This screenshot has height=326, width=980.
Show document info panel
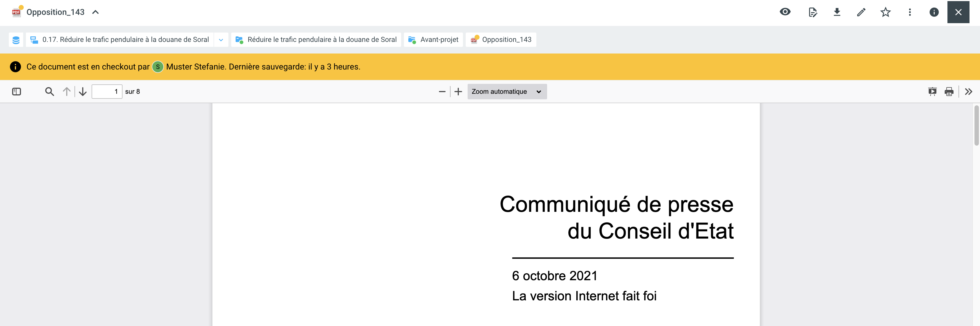[x=934, y=12]
